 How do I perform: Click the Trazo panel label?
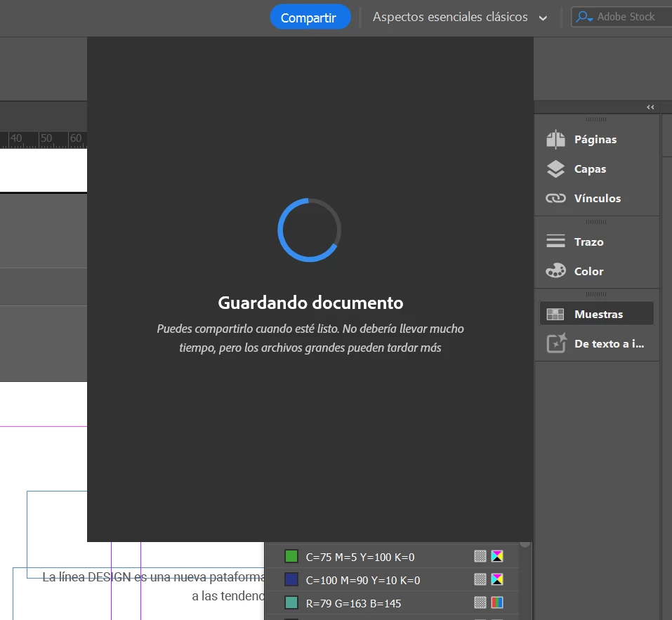tap(589, 242)
